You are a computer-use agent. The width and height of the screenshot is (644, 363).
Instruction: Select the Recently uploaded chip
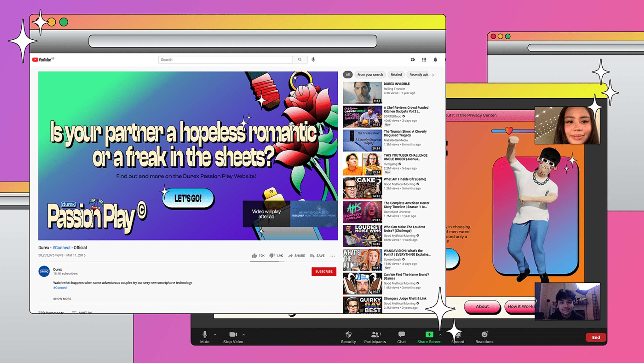click(418, 75)
